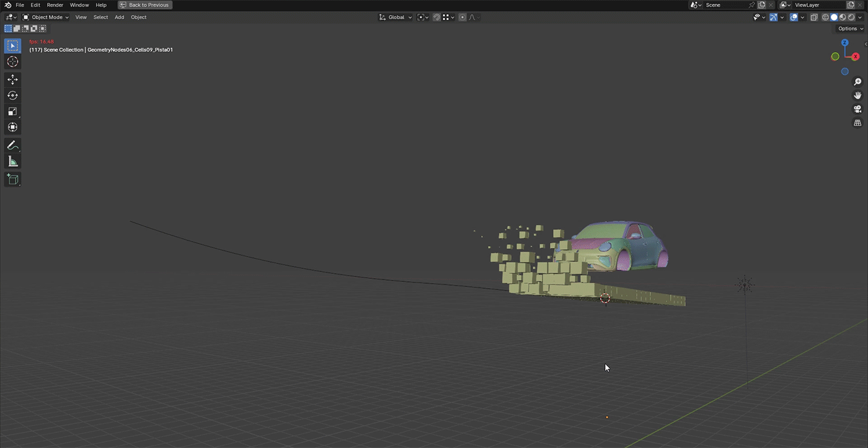
Task: Switch to solid shading
Action: click(834, 17)
